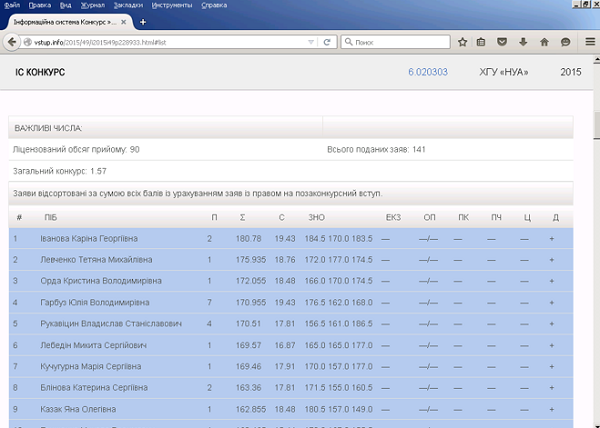Viewport: 600px width, 428px height.
Task: Click the Д column header
Action: [556, 217]
